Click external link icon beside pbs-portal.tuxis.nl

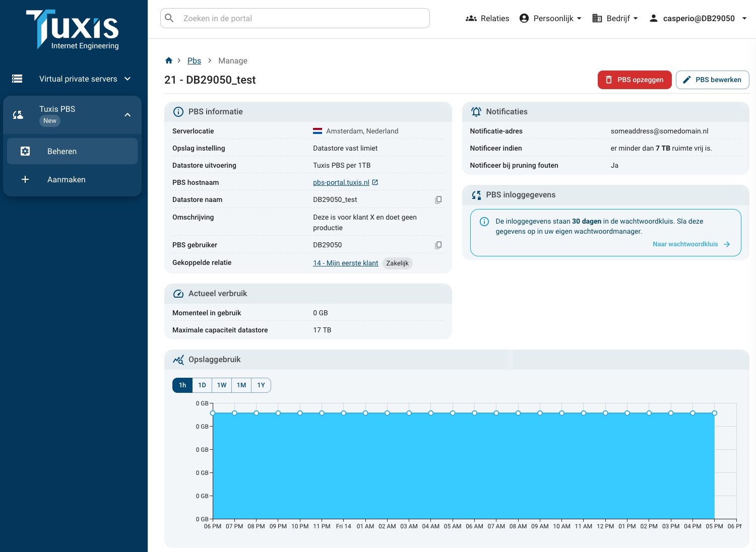(375, 182)
